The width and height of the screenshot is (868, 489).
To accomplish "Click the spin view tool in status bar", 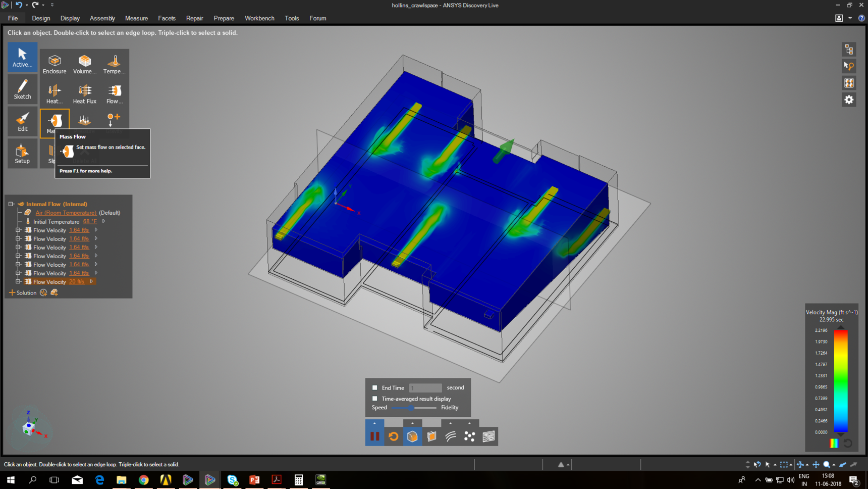I will coord(800,464).
